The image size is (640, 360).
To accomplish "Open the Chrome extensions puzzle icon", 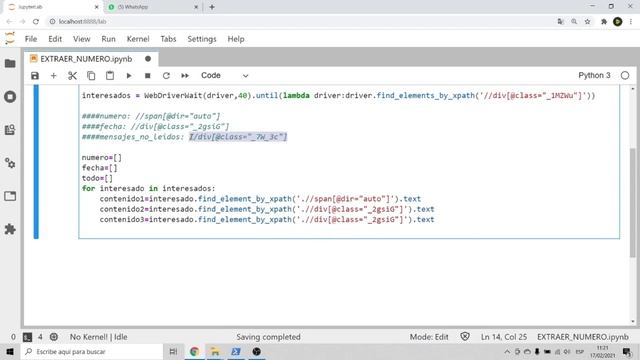I will [604, 22].
